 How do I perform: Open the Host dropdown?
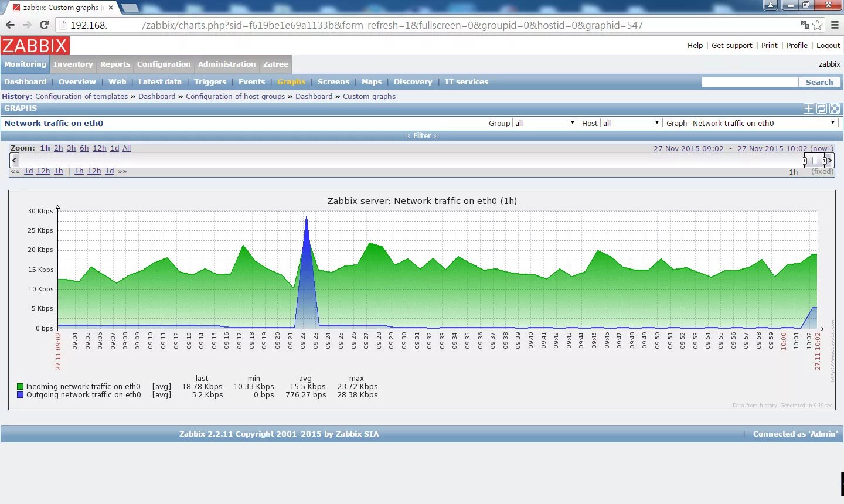tap(631, 123)
